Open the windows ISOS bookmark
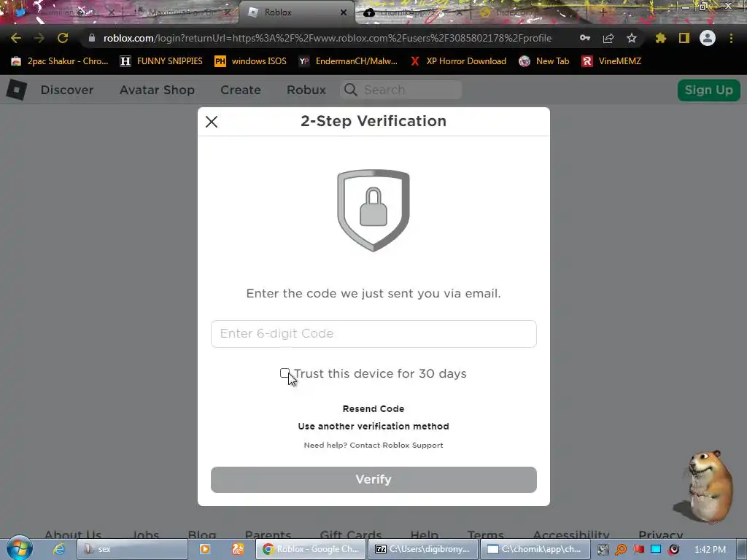Viewport: 747px width, 560px height. pyautogui.click(x=251, y=61)
